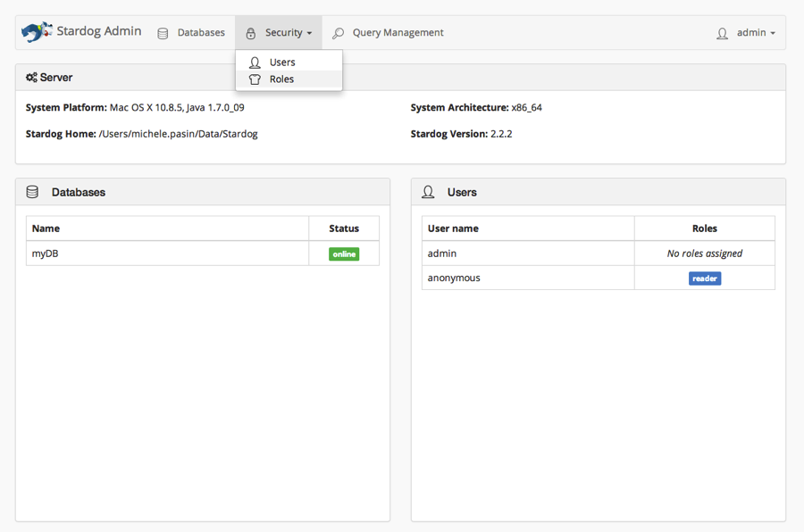Click the caret next to admin
This screenshot has width=804, height=532.
(x=773, y=34)
